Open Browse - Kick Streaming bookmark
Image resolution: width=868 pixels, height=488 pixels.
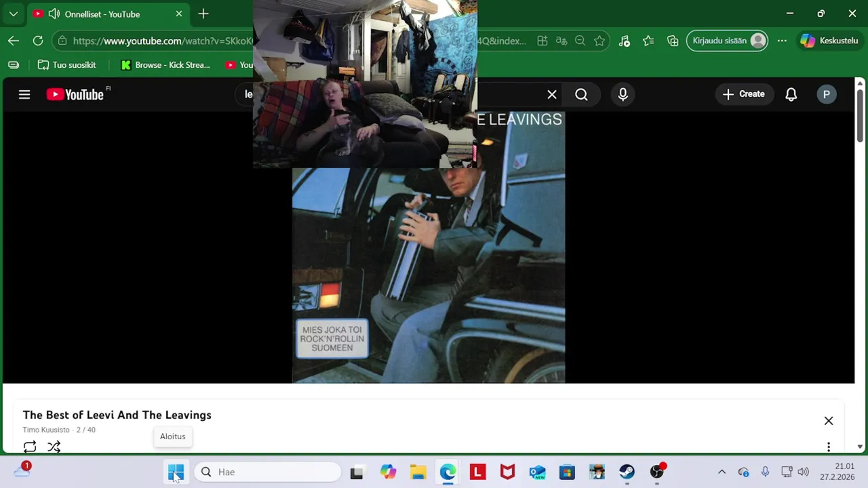coord(165,65)
